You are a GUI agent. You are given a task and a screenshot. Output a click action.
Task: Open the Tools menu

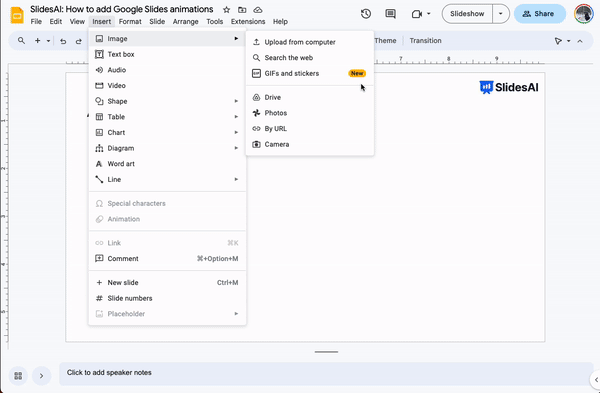click(x=215, y=22)
